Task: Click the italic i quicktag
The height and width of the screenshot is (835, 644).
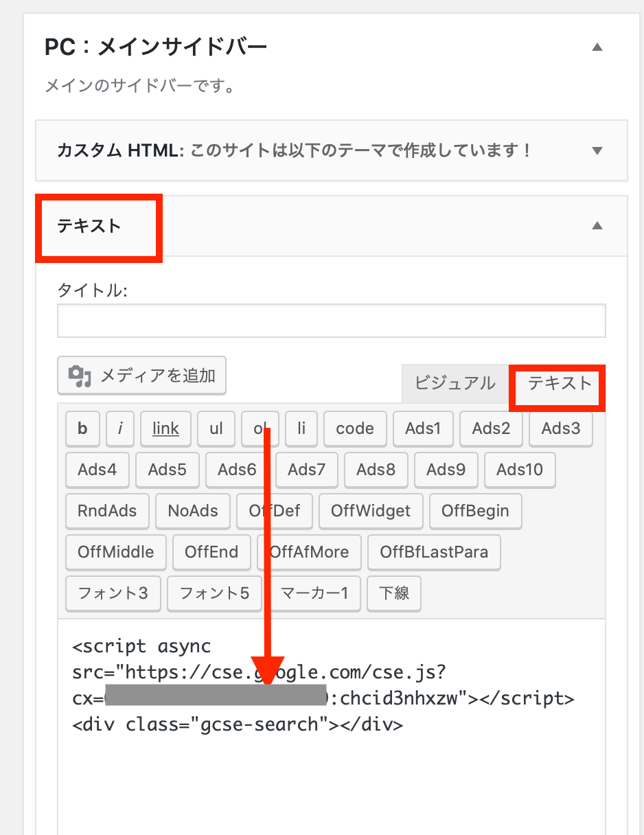Action: pos(121,428)
